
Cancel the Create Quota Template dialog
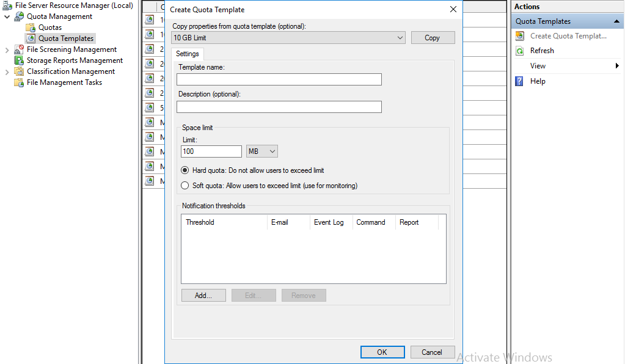(x=431, y=352)
